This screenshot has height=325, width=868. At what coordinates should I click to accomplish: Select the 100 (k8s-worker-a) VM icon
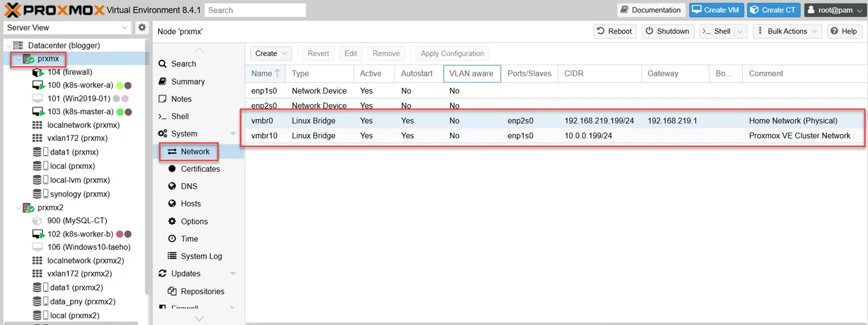tap(38, 85)
